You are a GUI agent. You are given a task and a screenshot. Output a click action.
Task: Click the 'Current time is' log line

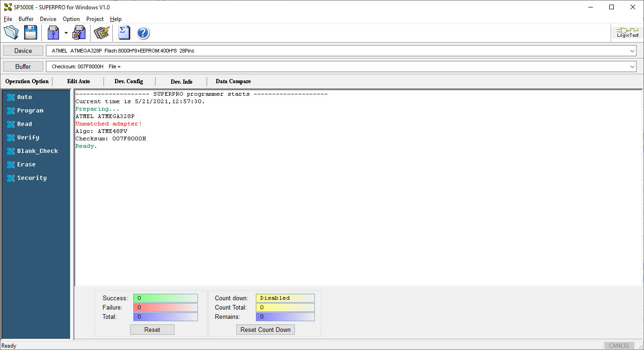[x=140, y=101]
